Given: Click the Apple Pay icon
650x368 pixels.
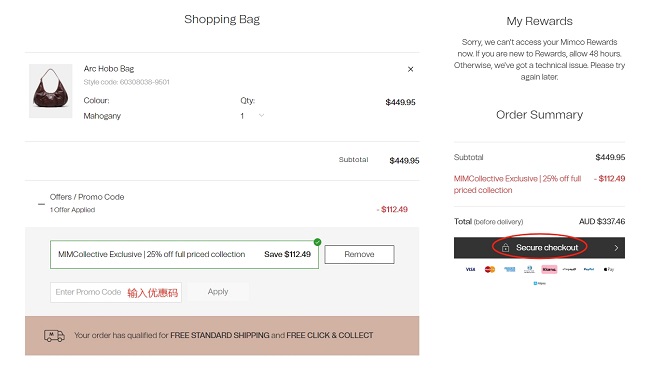Looking at the screenshot, I should click(609, 269).
